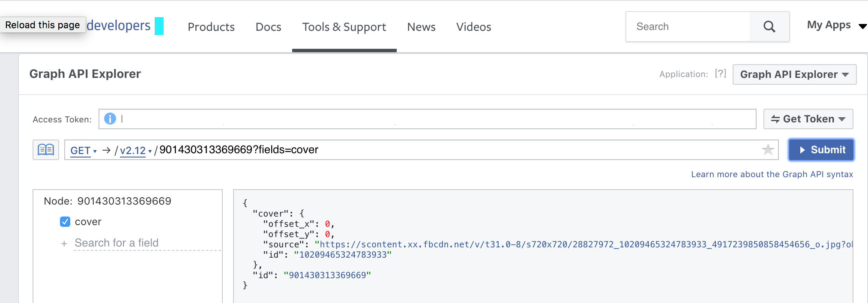Select Tools & Support tab
This screenshot has width=868, height=303.
click(344, 27)
